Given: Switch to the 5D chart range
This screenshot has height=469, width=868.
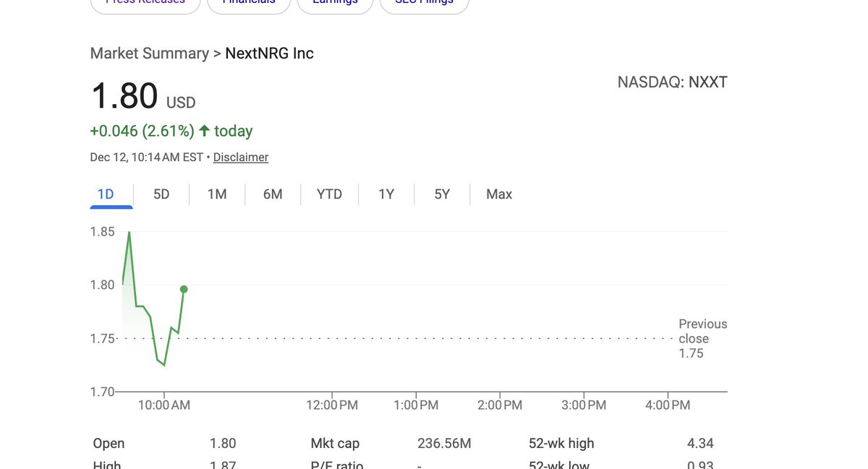Looking at the screenshot, I should [161, 194].
